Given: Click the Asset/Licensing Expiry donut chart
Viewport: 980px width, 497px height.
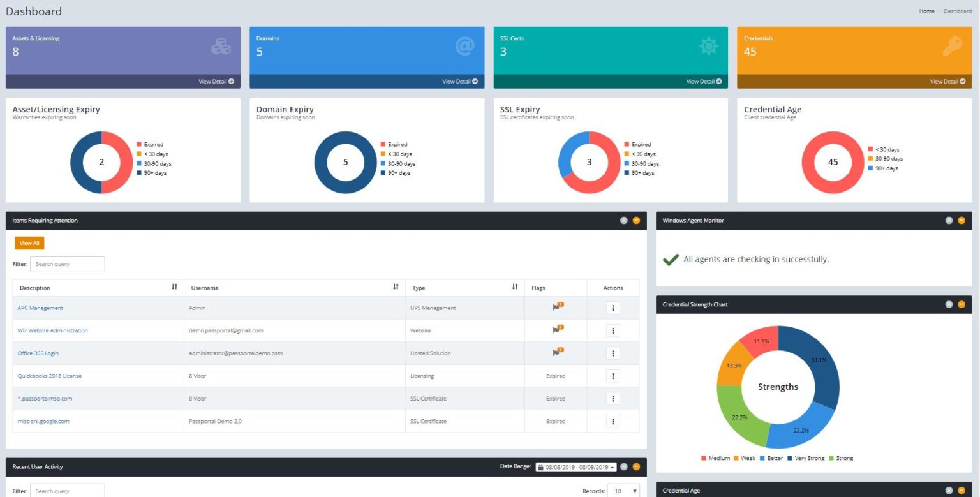Looking at the screenshot, I should (x=101, y=162).
